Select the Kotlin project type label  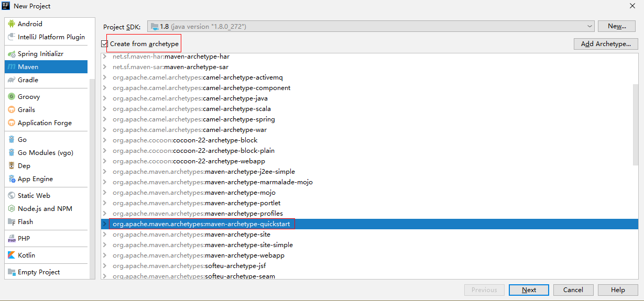tap(26, 255)
